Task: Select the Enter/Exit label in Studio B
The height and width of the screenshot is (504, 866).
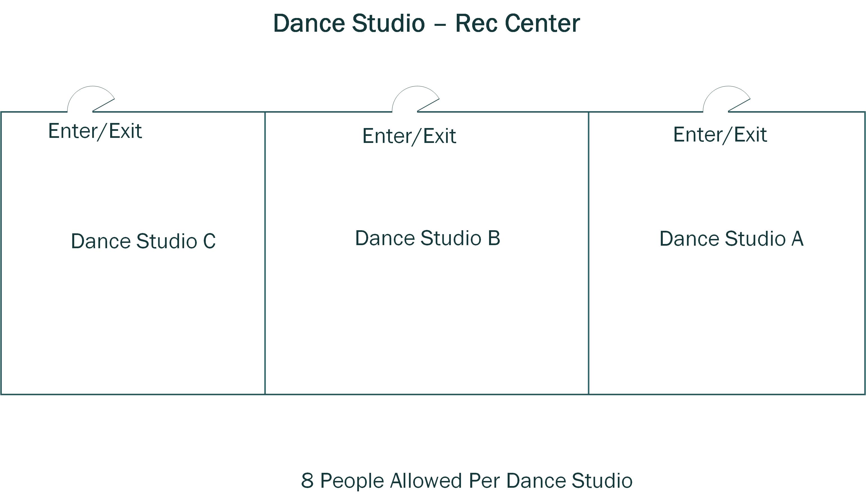Action: [x=409, y=136]
